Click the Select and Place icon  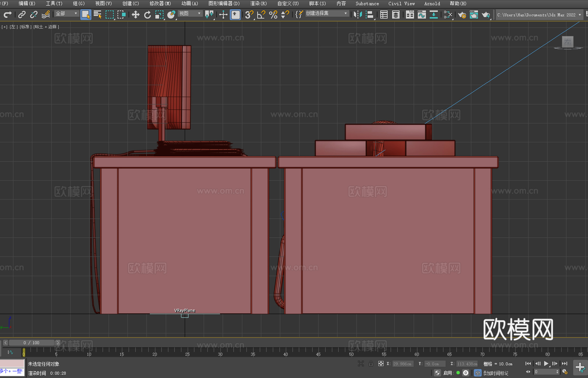[x=171, y=14]
